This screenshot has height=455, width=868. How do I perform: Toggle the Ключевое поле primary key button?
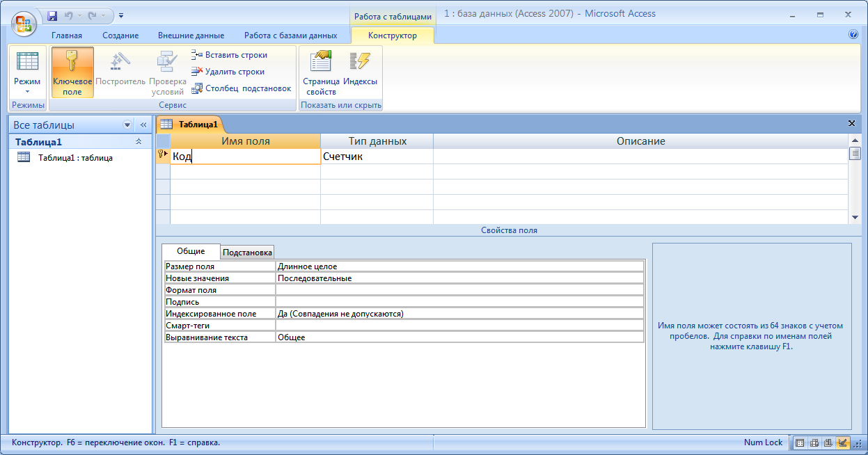(72, 73)
